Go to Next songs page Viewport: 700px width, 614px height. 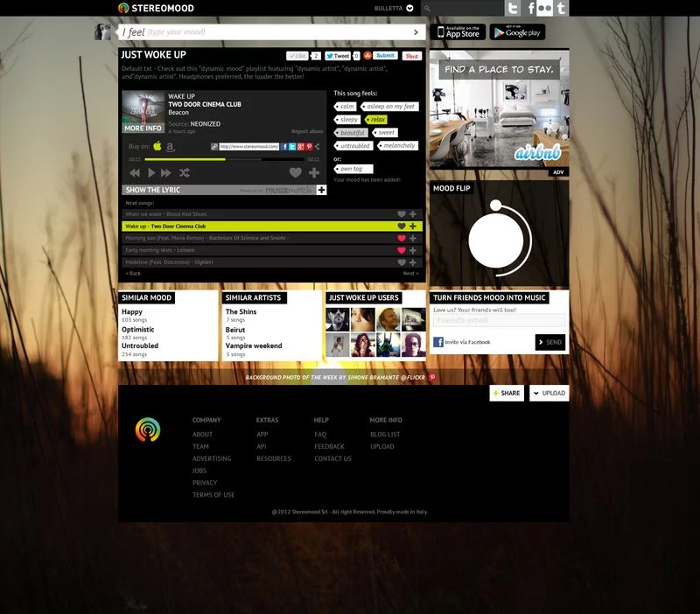pos(410,274)
